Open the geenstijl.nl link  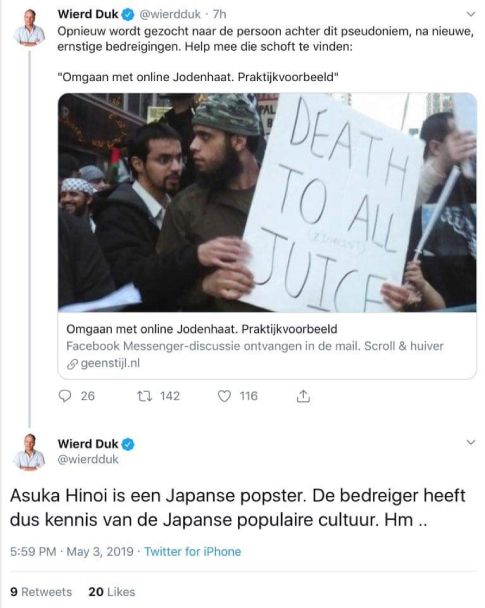[x=110, y=363]
